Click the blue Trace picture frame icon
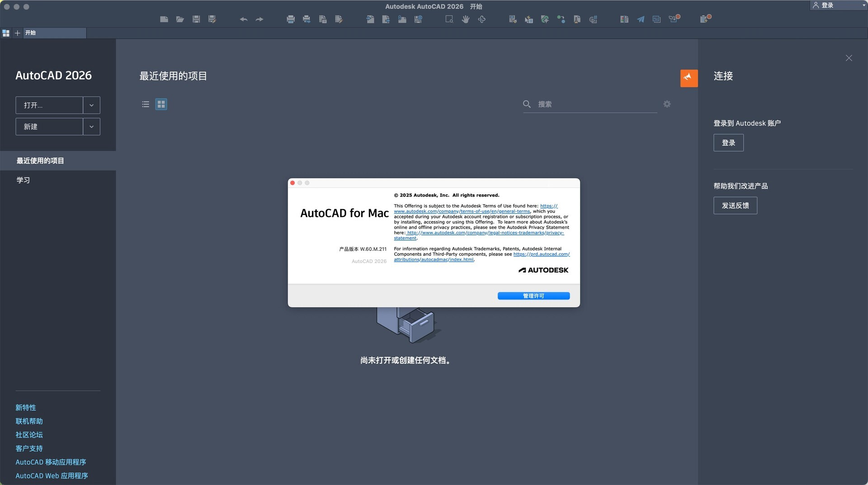 coord(656,19)
